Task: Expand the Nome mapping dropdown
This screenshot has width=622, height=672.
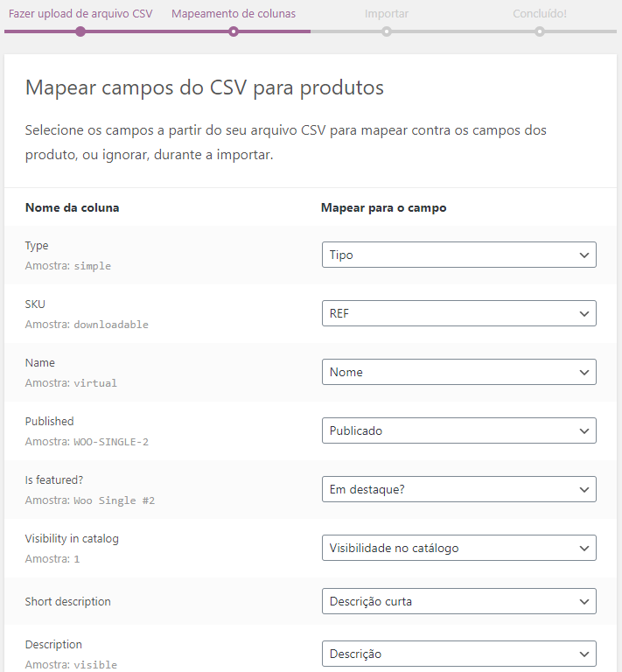Action: click(x=458, y=372)
